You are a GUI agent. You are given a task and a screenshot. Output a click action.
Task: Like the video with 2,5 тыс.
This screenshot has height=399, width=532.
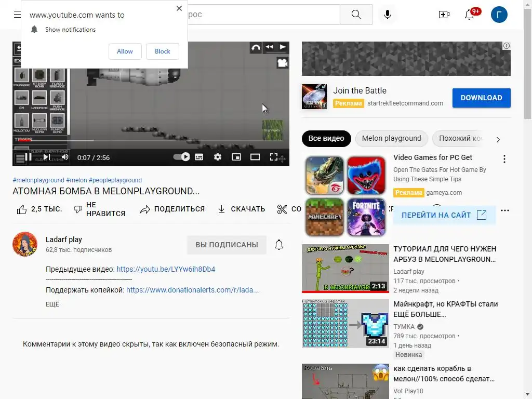(x=39, y=209)
